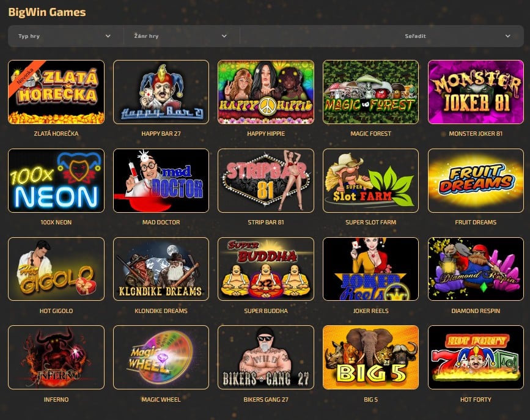Open the Žánr hry filter dropdown
The height and width of the screenshot is (420, 530).
coord(182,36)
